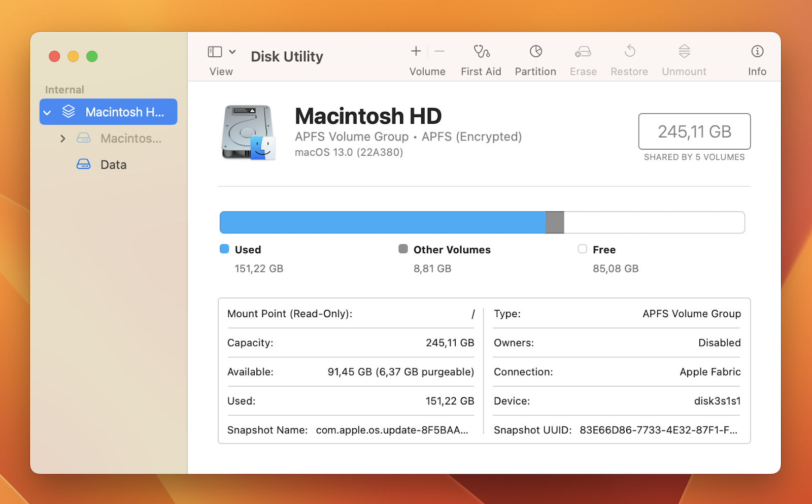Show Info for Macintosh HD
The width and height of the screenshot is (812, 504).
pyautogui.click(x=757, y=58)
